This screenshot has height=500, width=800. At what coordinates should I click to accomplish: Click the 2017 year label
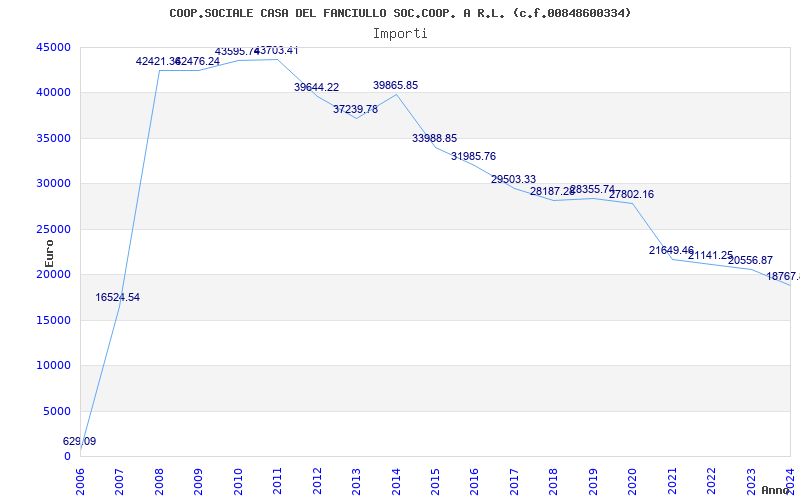tap(514, 481)
